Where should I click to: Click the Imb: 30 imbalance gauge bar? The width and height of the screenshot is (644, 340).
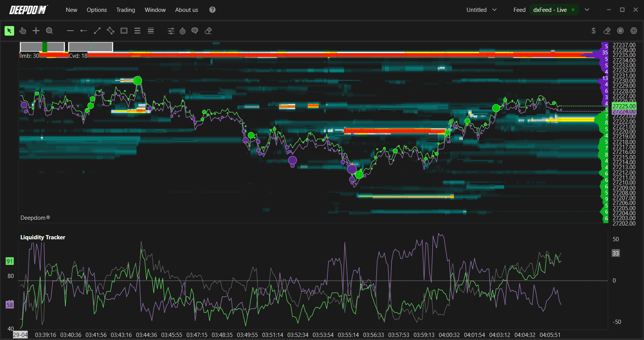tap(42, 47)
